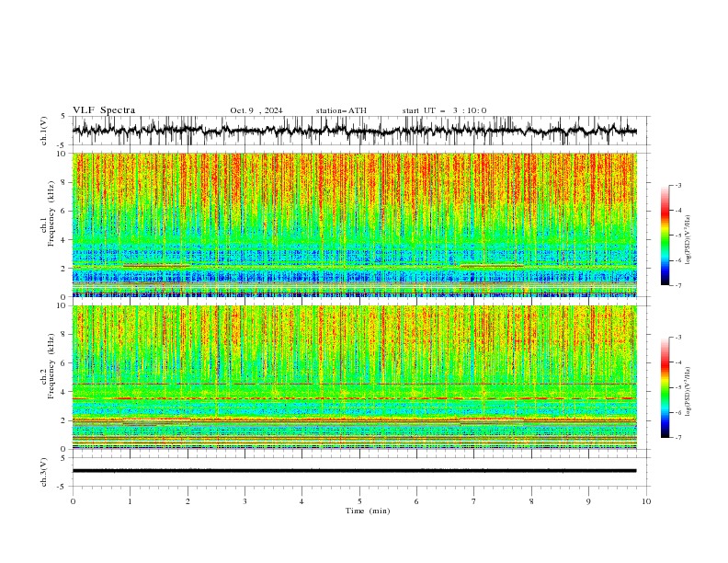728x563 pixels.
Task: Click the ch.2 'Frequency (kHz)' axis label
Action: click(x=51, y=366)
